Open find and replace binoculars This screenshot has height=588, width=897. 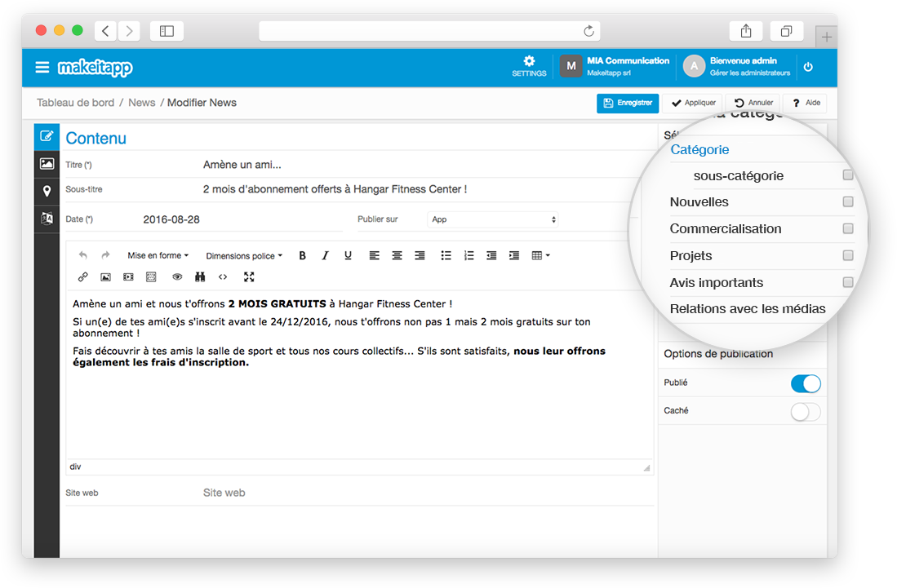click(x=200, y=277)
